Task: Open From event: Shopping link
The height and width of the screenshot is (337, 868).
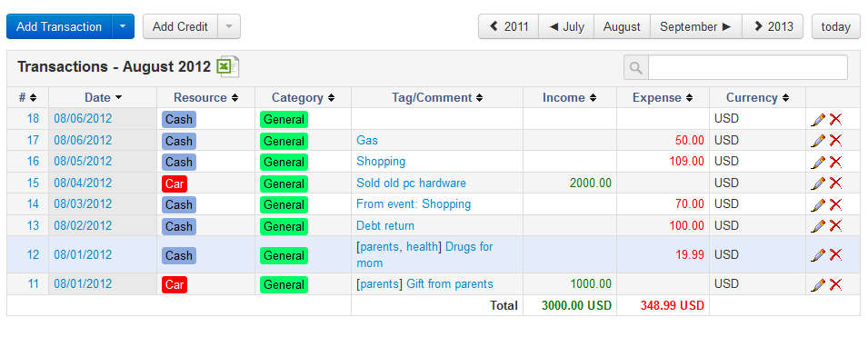Action: (414, 204)
